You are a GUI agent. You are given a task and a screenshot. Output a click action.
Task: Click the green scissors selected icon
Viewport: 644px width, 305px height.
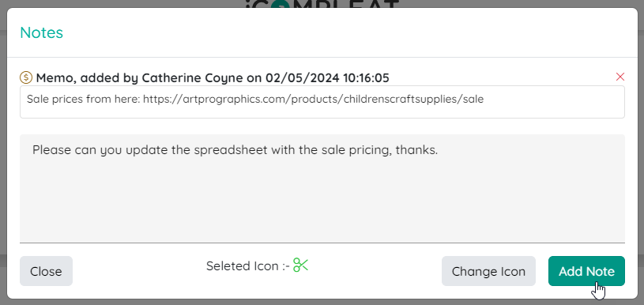[x=300, y=265]
